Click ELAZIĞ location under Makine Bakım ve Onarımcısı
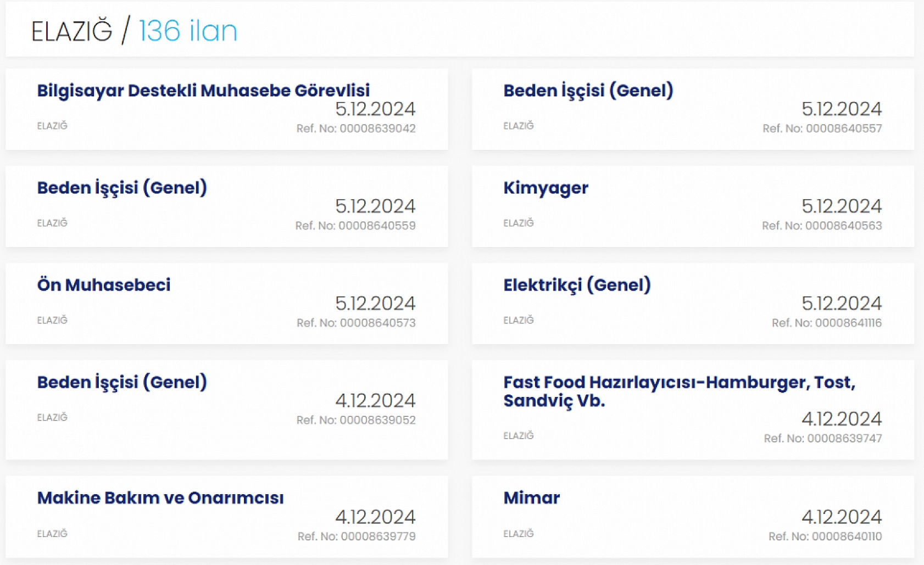The image size is (924, 565). click(x=52, y=534)
